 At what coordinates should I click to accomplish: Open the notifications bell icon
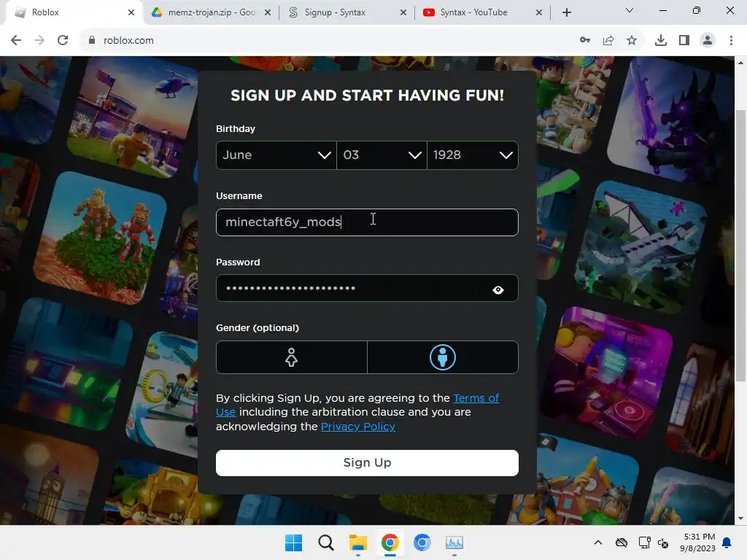click(727, 542)
